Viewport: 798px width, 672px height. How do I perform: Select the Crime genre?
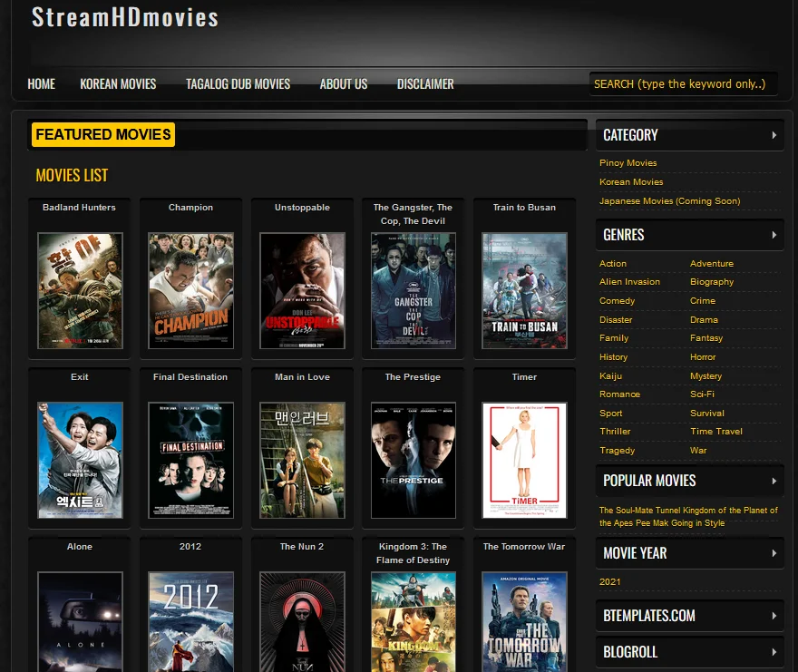coord(702,301)
